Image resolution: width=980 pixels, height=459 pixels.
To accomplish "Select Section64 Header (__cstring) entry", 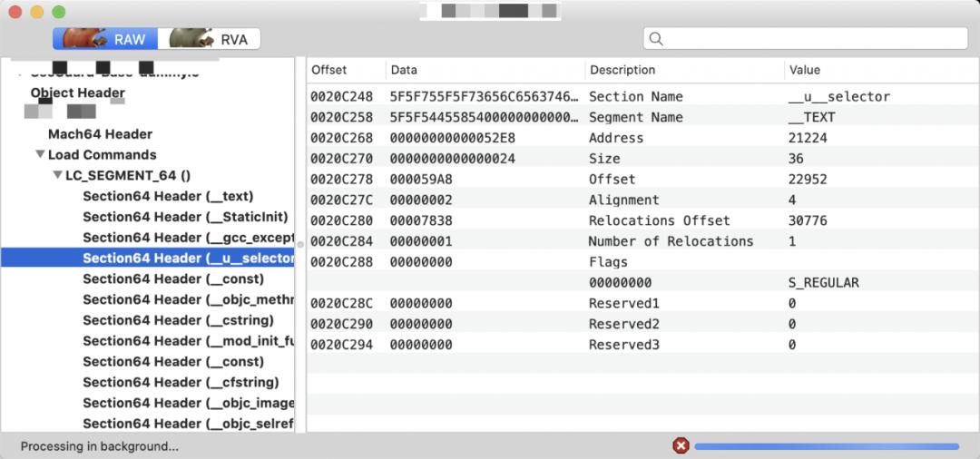I will tap(178, 320).
